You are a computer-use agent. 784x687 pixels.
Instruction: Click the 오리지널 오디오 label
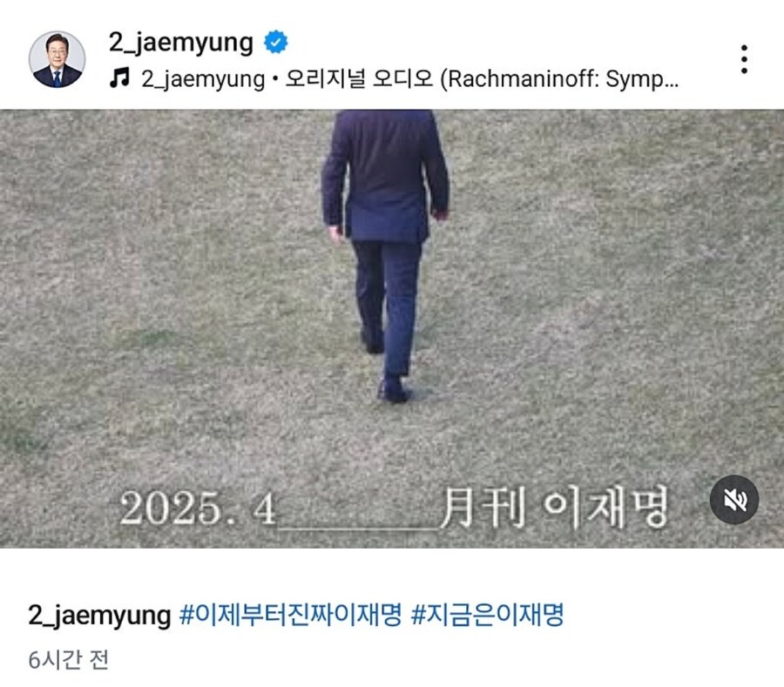click(359, 78)
